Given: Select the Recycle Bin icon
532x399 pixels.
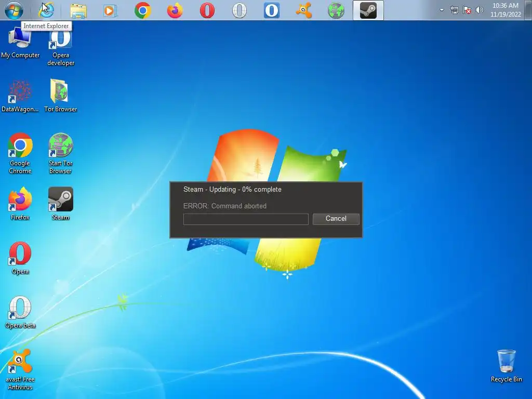Looking at the screenshot, I should [506, 366].
